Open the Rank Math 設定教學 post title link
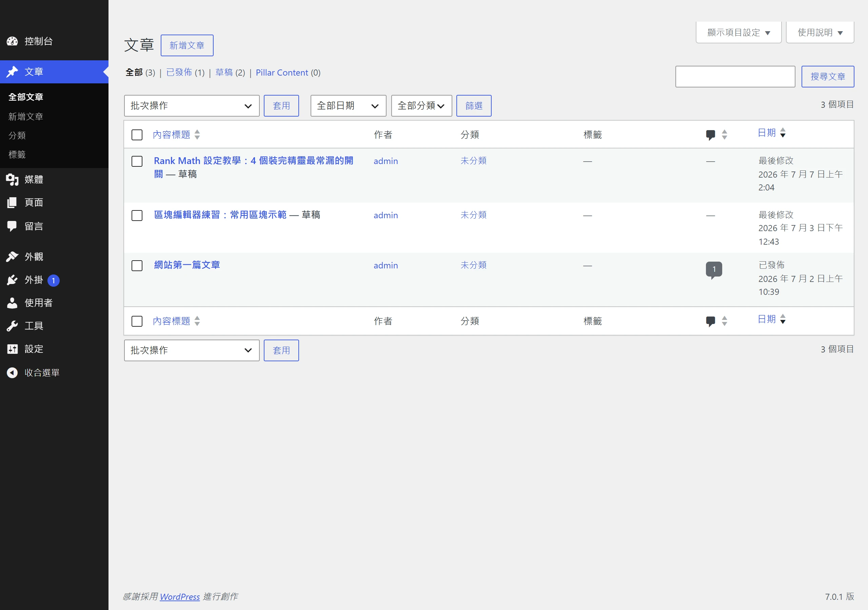868x610 pixels. (253, 167)
